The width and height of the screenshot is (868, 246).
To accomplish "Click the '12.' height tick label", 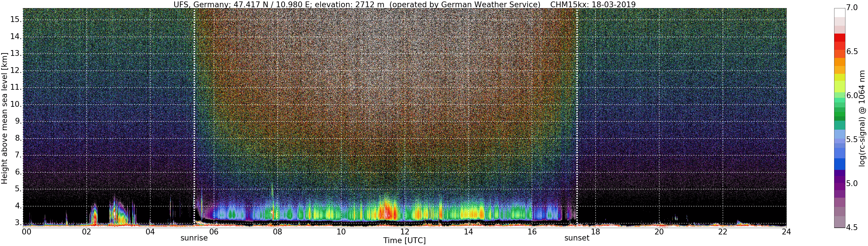I will (x=16, y=70).
